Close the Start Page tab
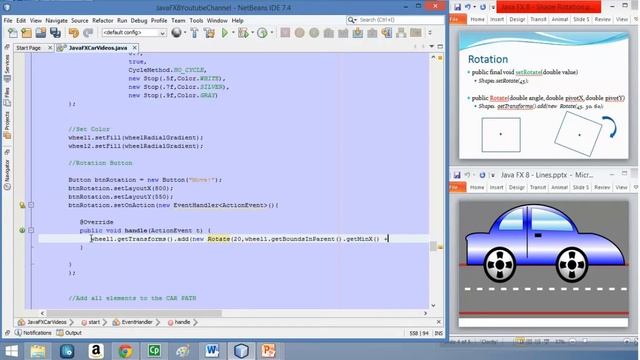Image resolution: width=640 pixels, height=360 pixels. point(50,48)
